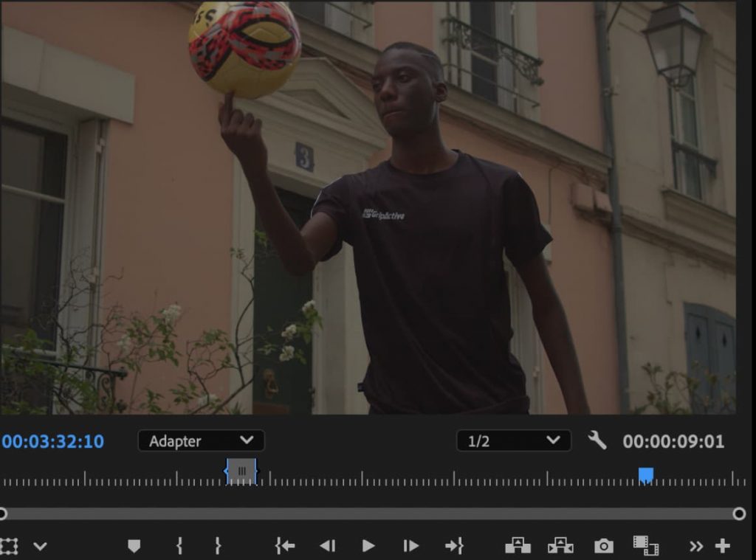Open the Adapter zoom level dropdown
This screenshot has width=756, height=560.
[201, 441]
